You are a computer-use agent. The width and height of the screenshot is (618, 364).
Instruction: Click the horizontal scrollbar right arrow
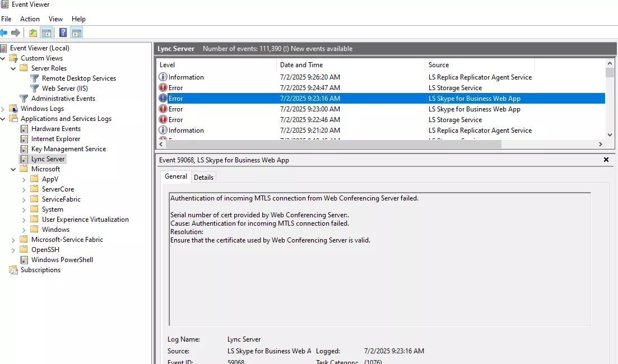[600, 144]
